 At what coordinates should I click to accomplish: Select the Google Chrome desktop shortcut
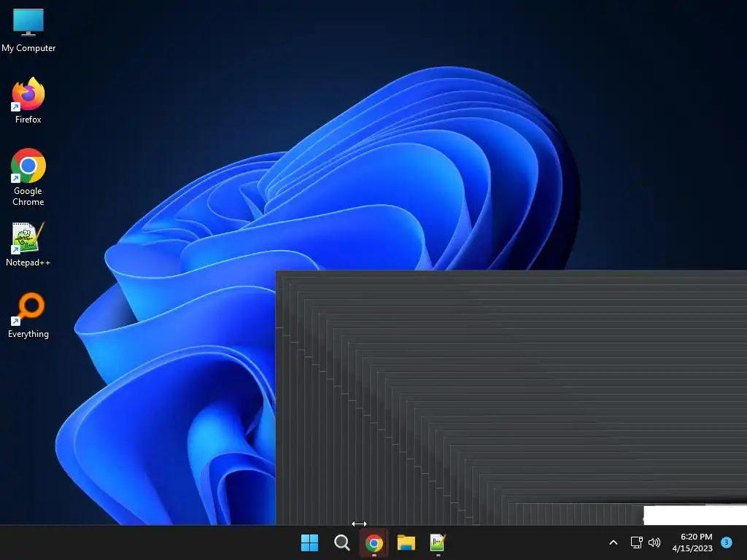coord(28,177)
